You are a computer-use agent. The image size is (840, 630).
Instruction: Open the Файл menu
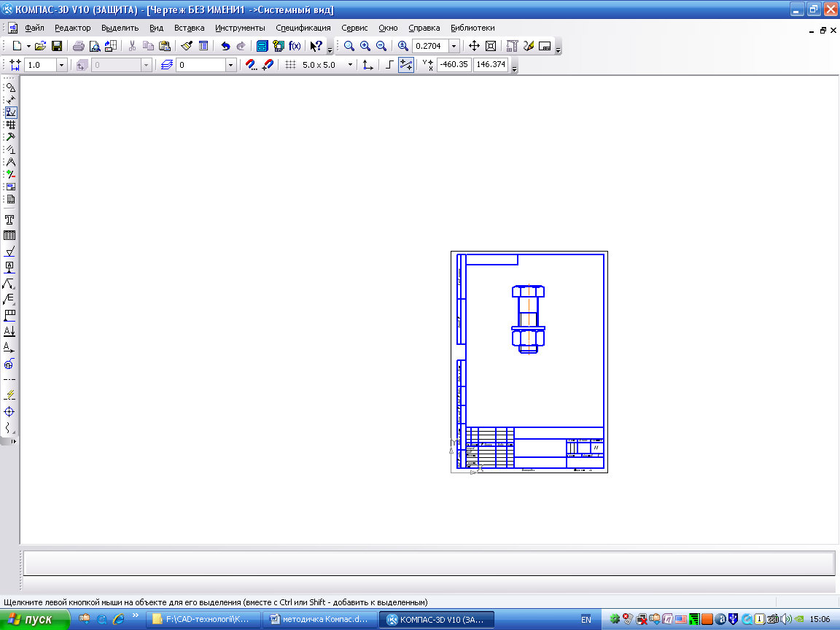pos(34,28)
